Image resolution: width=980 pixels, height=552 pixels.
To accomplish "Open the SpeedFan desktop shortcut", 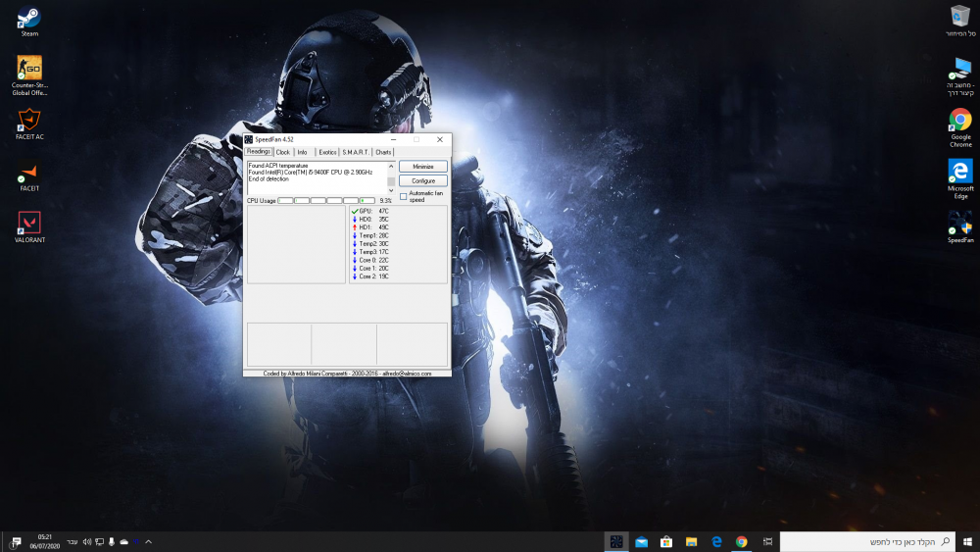I will [960, 226].
